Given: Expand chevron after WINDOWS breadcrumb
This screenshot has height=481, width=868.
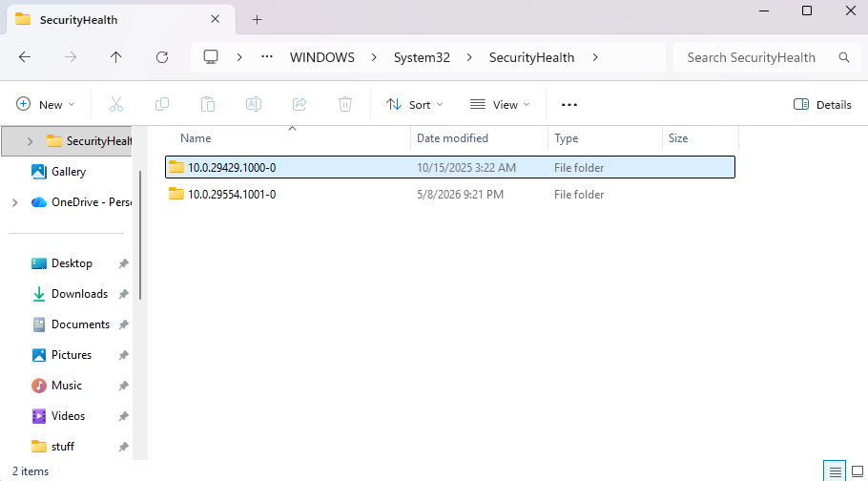Looking at the screenshot, I should [x=374, y=57].
